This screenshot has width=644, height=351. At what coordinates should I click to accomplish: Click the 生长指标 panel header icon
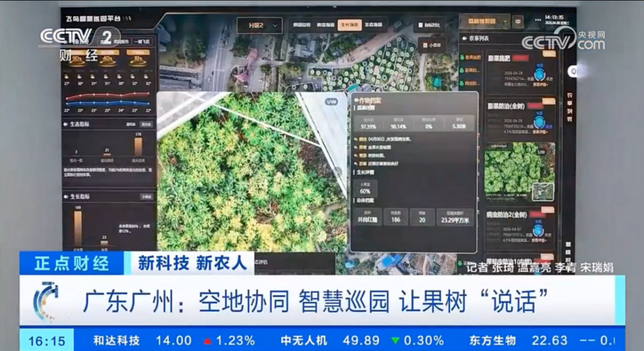coord(66,196)
